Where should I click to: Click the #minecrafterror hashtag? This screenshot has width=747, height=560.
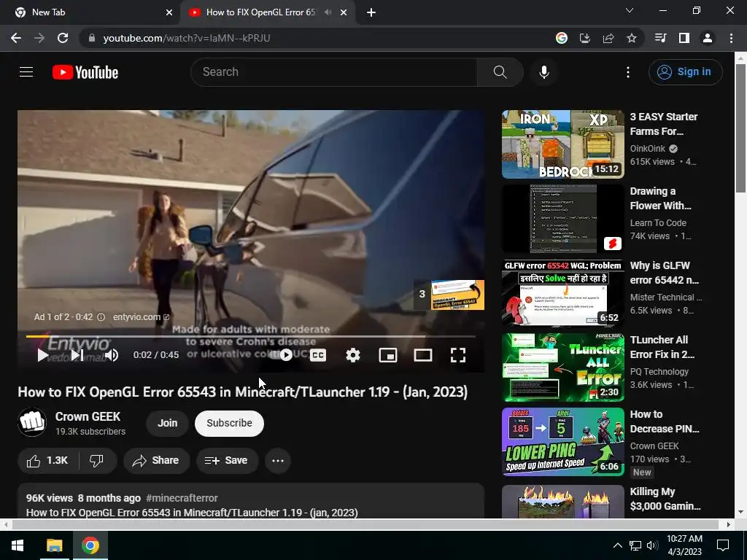pos(182,498)
